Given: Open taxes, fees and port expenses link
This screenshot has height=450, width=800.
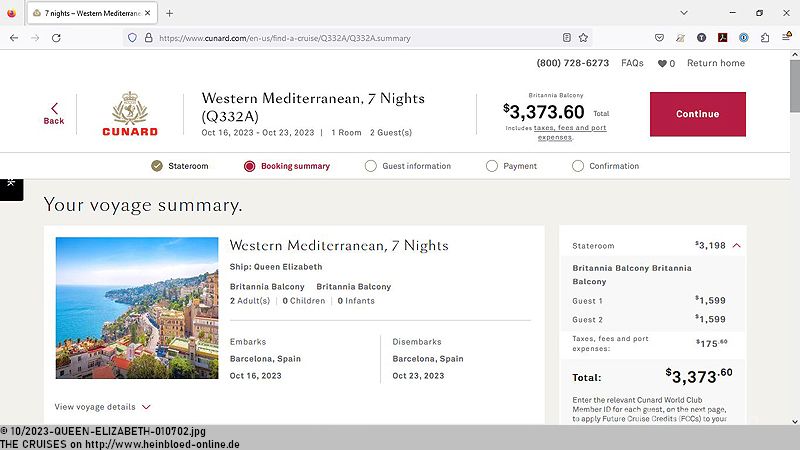Looking at the screenshot, I should [x=570, y=132].
